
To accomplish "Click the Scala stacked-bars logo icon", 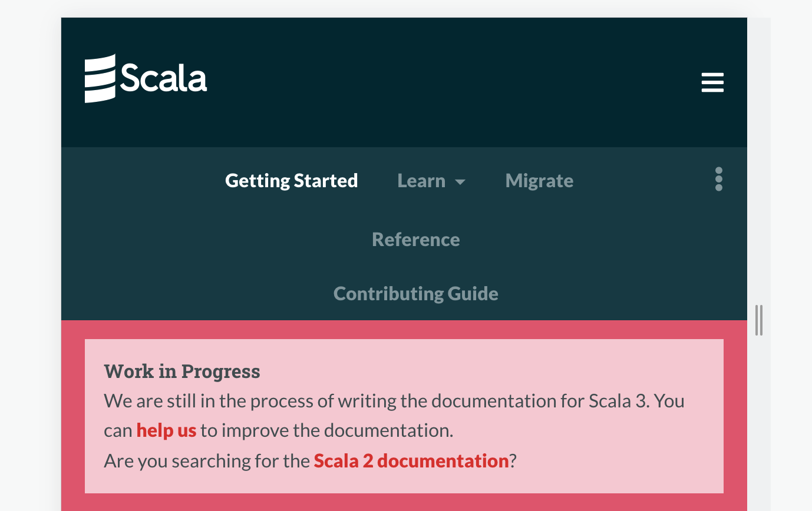I will [100, 78].
